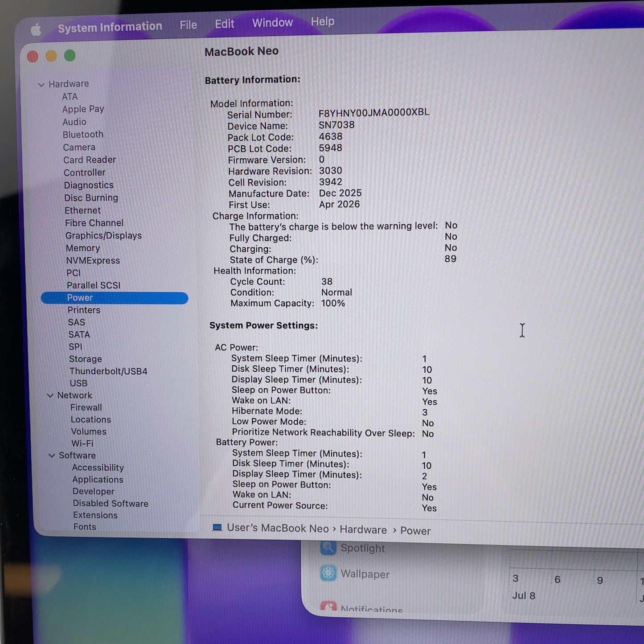Viewport: 644px width, 644px height.
Task: Collapse the Hardware section chevron
Action: (41, 84)
